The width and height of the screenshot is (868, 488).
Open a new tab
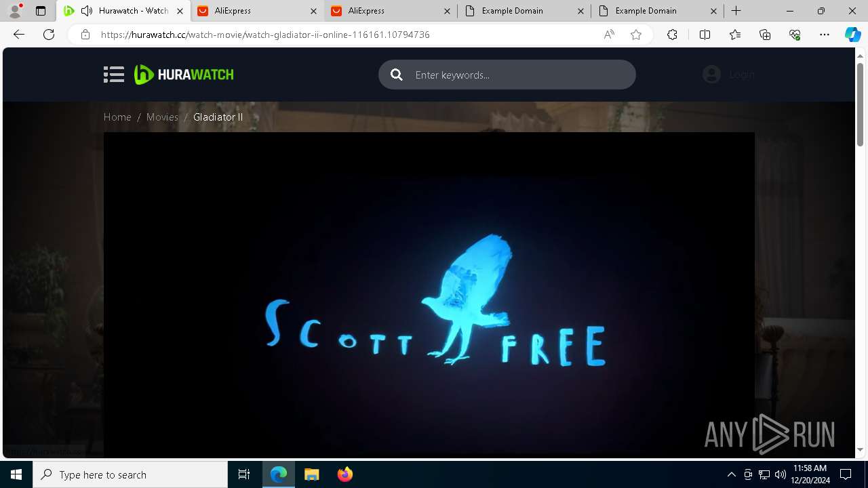(736, 11)
